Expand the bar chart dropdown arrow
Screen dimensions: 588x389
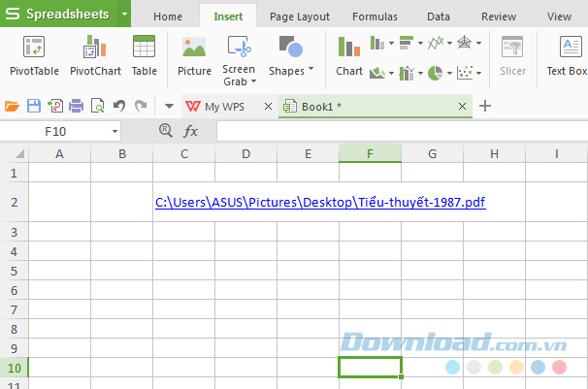421,43
